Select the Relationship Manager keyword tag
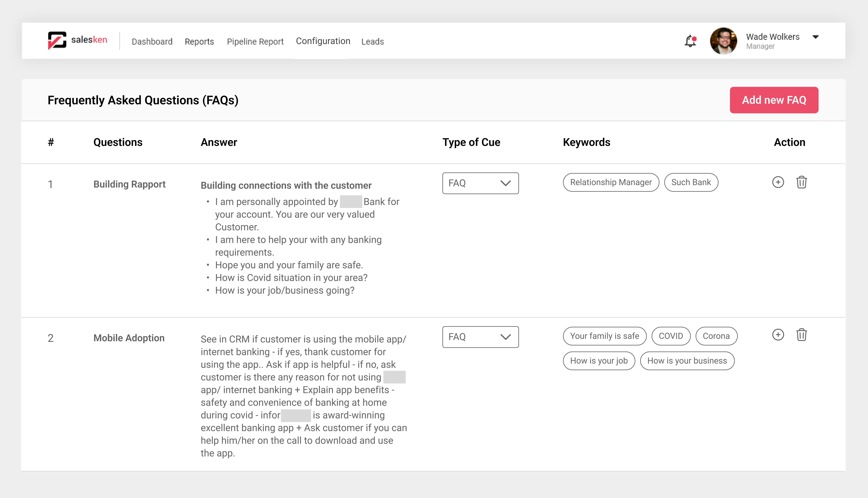The image size is (868, 498). pos(611,182)
